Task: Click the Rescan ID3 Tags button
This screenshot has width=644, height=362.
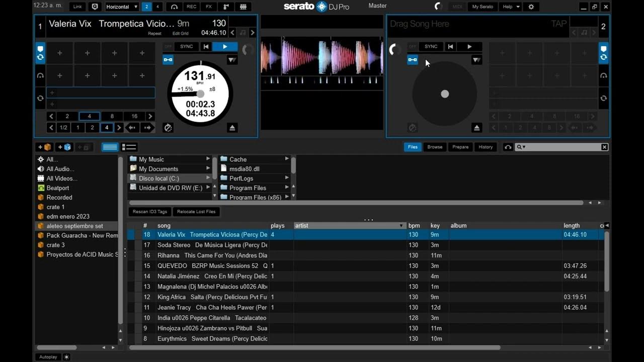Action: pos(150,212)
